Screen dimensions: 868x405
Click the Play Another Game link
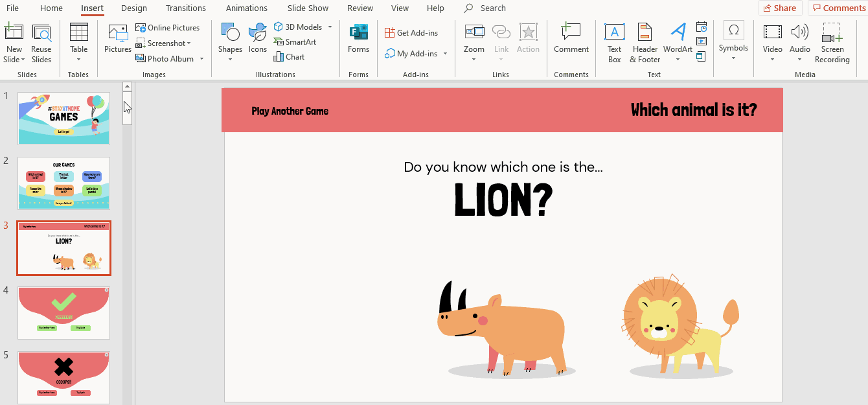(x=290, y=111)
